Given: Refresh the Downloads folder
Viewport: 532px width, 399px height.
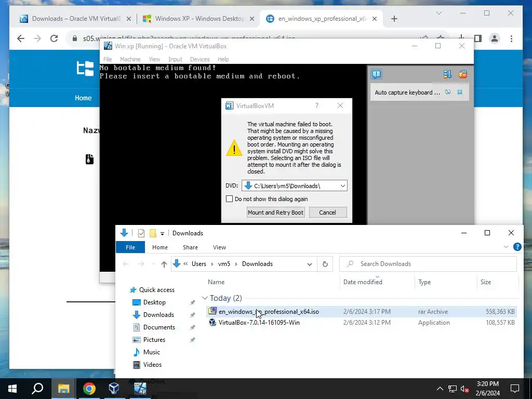Looking at the screenshot, I should pos(325,264).
